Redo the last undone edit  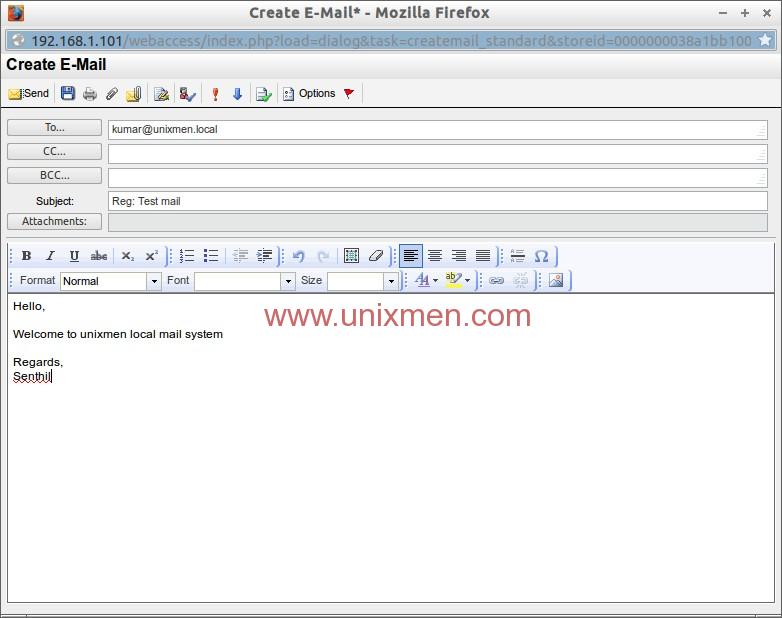323,256
